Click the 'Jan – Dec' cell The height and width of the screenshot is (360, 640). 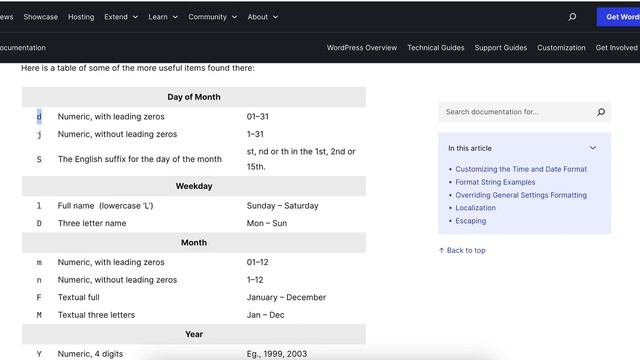click(x=265, y=315)
